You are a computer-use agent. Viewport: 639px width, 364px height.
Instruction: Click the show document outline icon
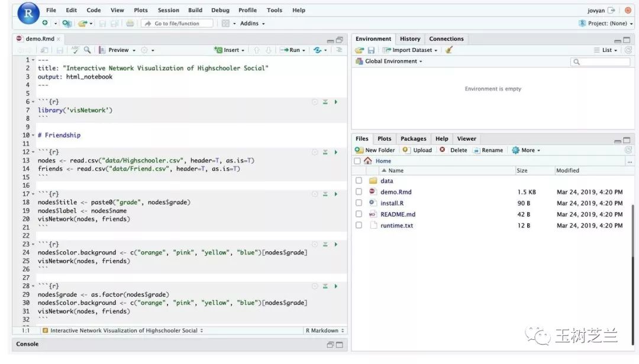coord(339,50)
